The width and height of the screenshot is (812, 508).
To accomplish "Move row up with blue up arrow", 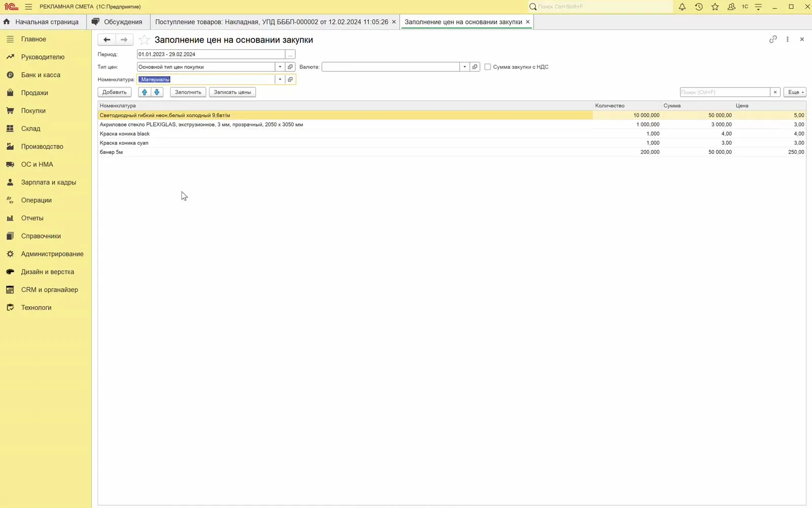I will 145,92.
